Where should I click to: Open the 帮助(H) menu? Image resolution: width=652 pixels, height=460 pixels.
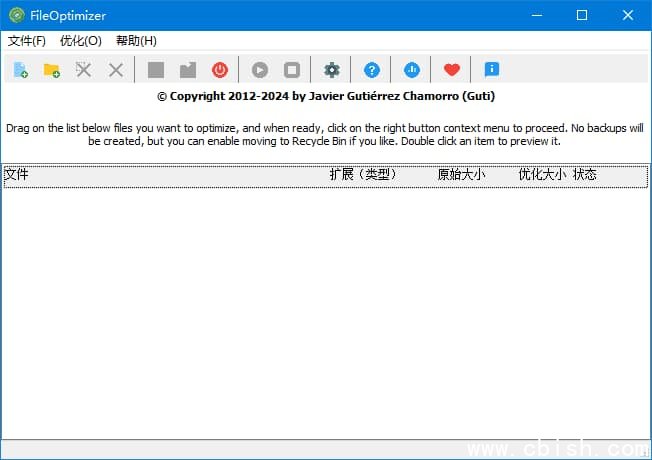tap(136, 41)
